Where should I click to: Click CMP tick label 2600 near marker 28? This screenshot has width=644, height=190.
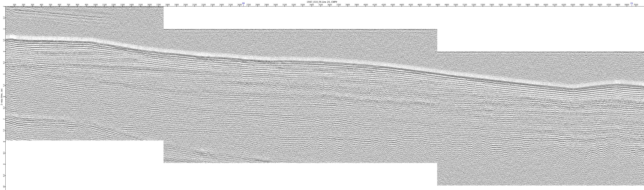click(x=240, y=5)
